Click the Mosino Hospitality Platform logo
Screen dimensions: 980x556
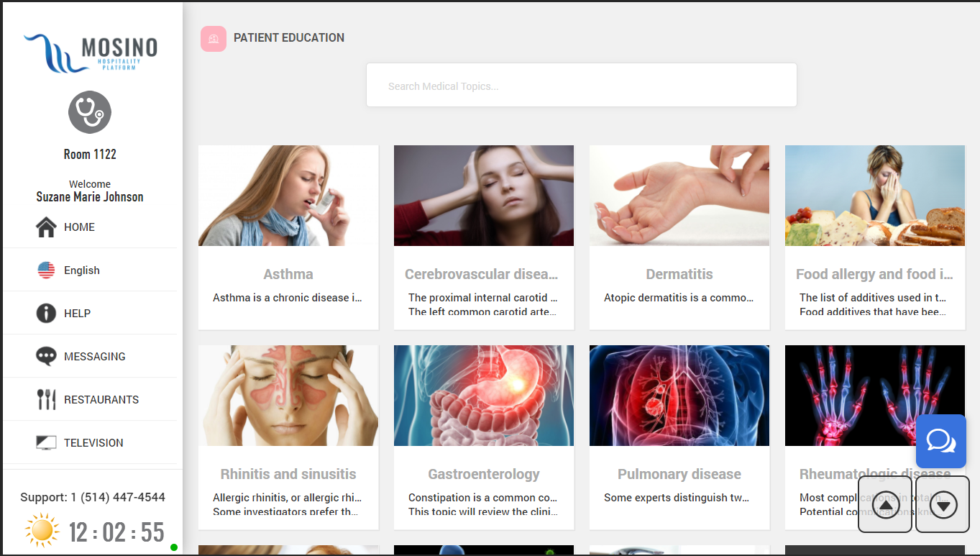click(91, 53)
